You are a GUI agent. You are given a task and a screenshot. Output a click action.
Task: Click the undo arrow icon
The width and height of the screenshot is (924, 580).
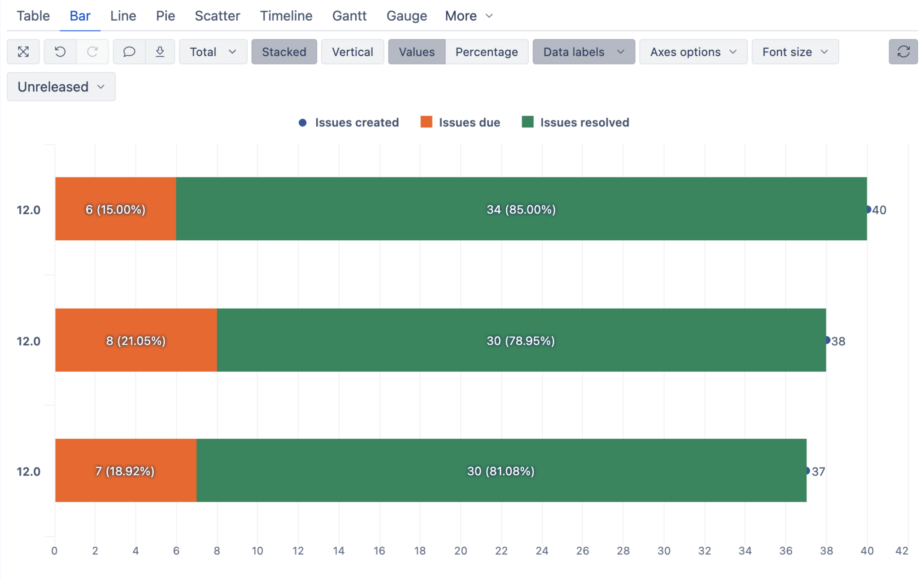tap(60, 52)
